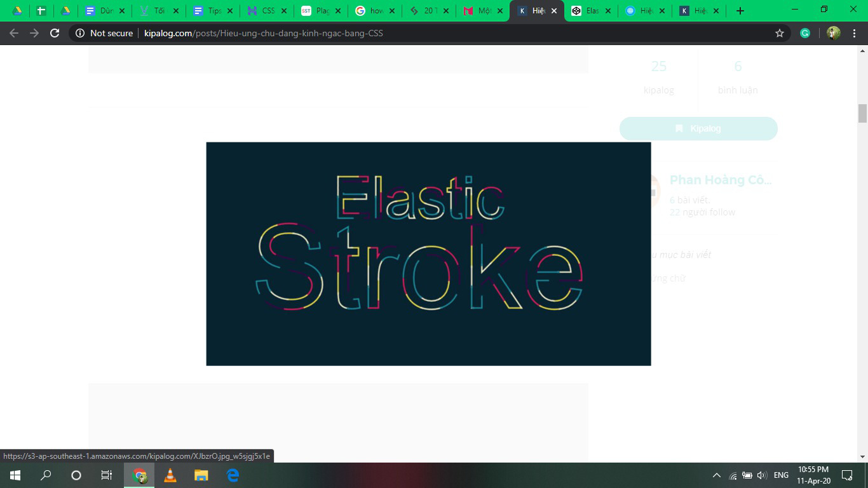This screenshot has width=868, height=488.
Task: Open language options via the ENG indicator
Action: (x=780, y=475)
